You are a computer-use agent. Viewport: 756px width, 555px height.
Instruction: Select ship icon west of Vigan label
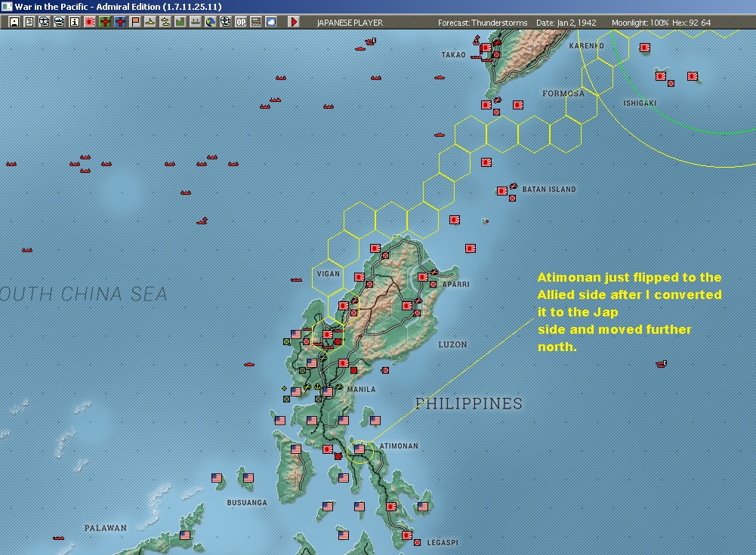[297, 279]
